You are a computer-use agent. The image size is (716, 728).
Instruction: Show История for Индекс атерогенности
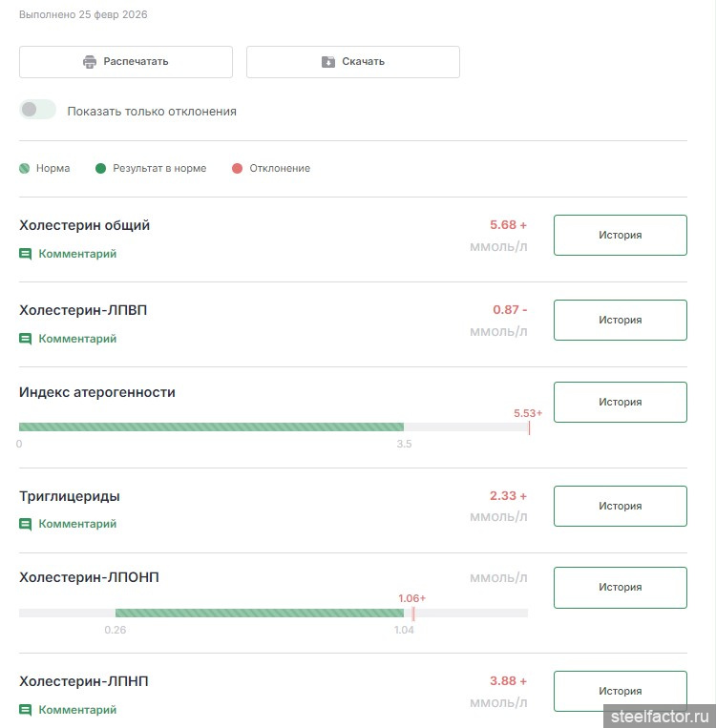click(x=620, y=402)
